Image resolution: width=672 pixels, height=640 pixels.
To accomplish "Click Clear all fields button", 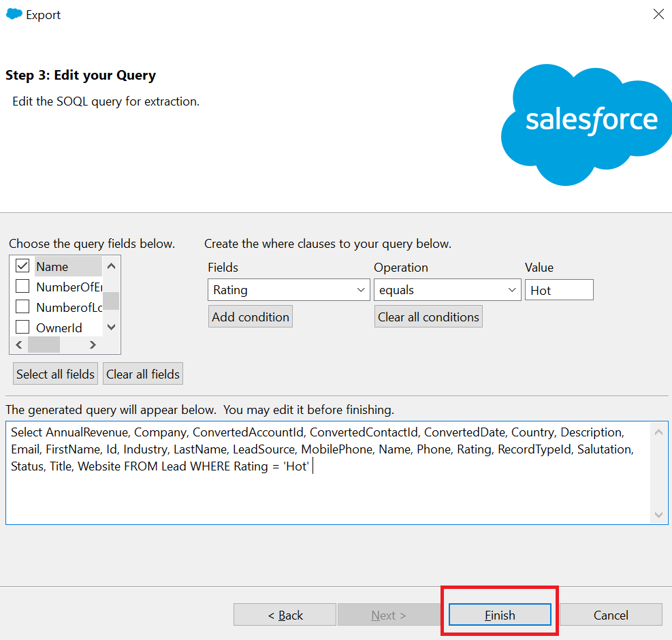I will click(x=143, y=374).
